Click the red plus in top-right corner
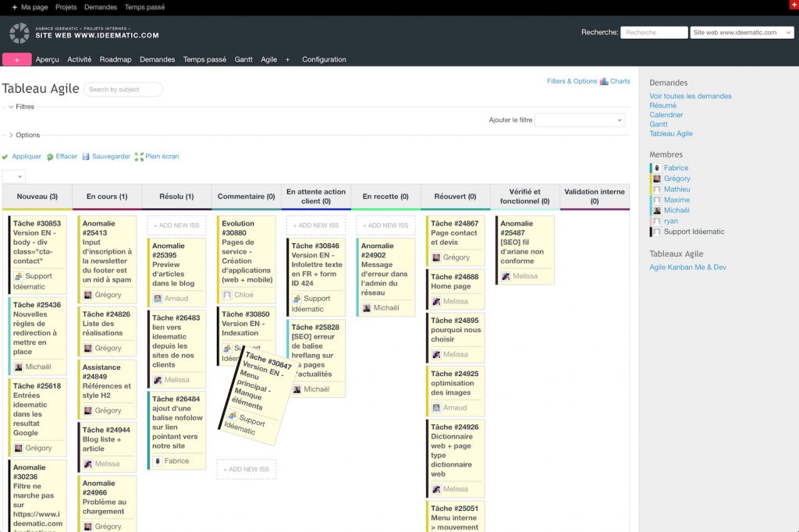This screenshot has height=532, width=799. click(794, 4)
